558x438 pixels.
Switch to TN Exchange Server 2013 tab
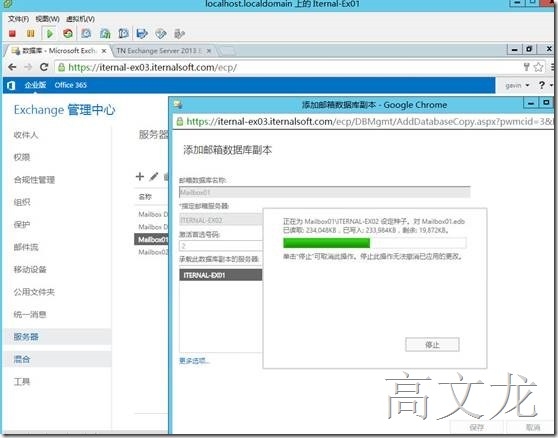coord(162,51)
